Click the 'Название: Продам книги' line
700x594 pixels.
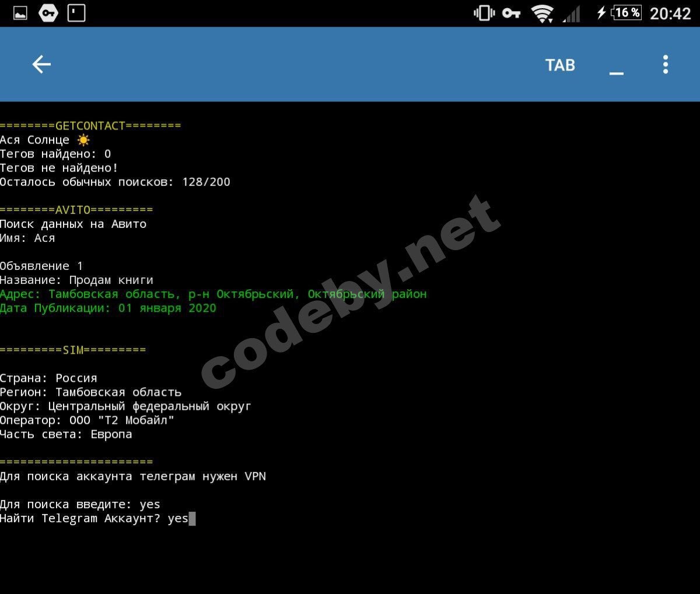(x=76, y=280)
